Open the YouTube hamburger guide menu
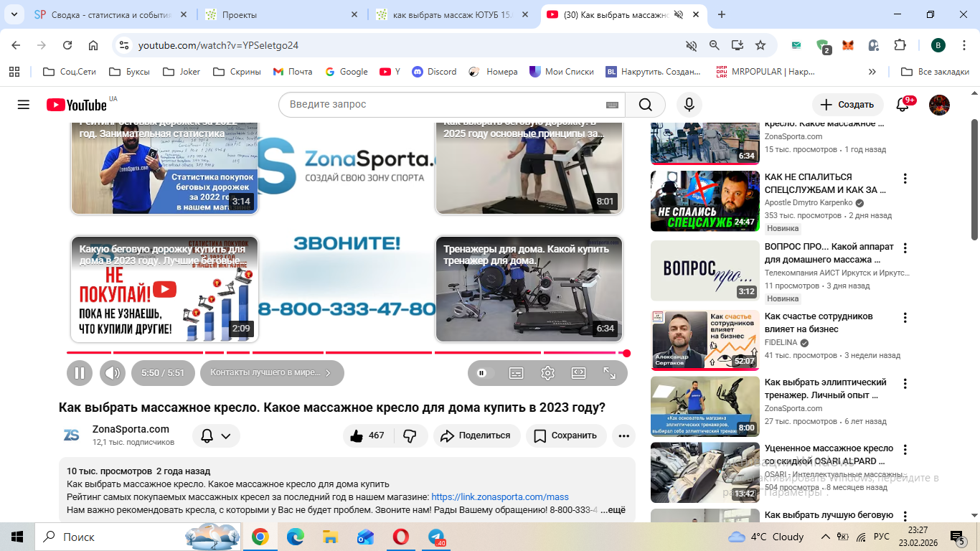This screenshot has width=980, height=551. 24,105
